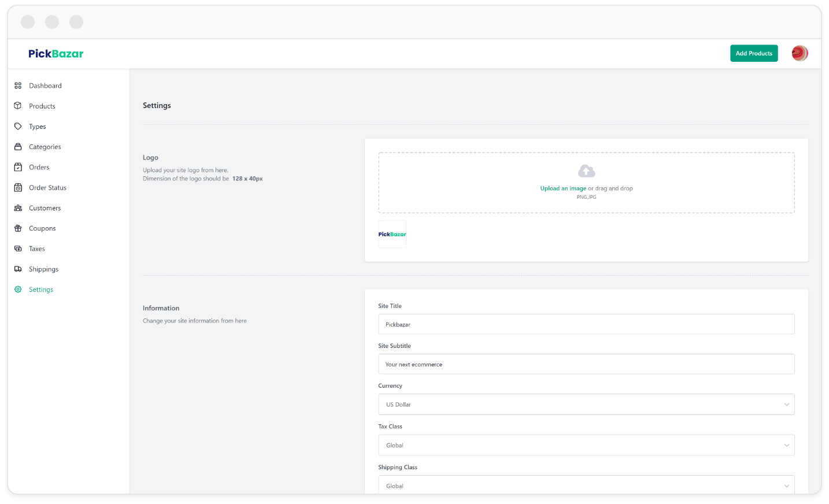Click the Upload an image link
Viewport: 829px width, 504px height.
(562, 188)
